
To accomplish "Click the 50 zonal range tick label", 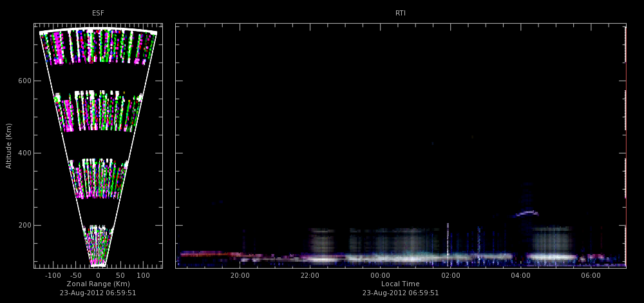I will (121, 275).
